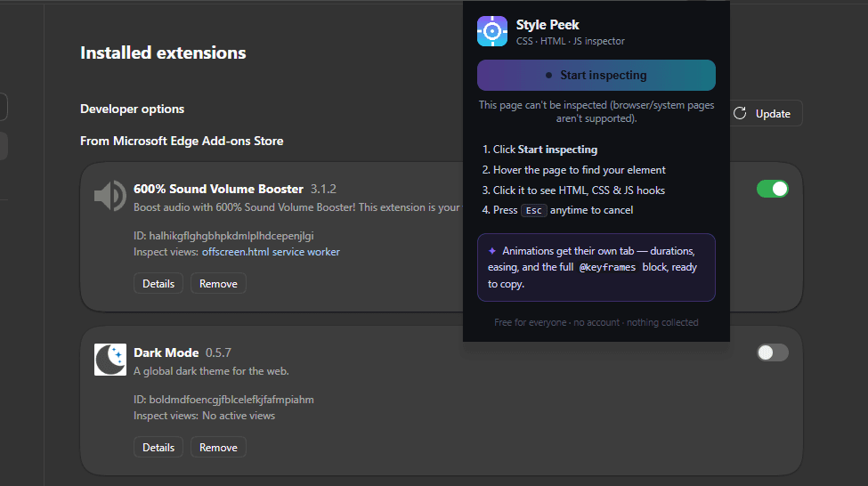
Task: Click the Style Peek crosshair logo icon
Action: click(492, 31)
